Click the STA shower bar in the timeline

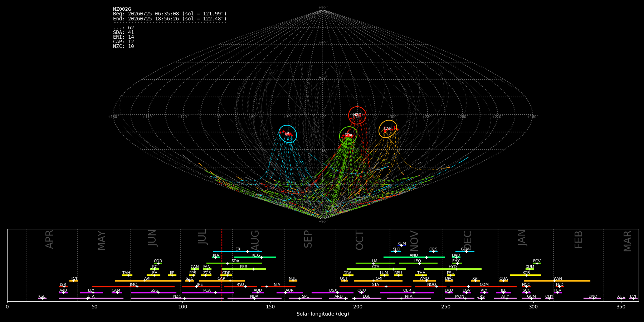[375, 287]
